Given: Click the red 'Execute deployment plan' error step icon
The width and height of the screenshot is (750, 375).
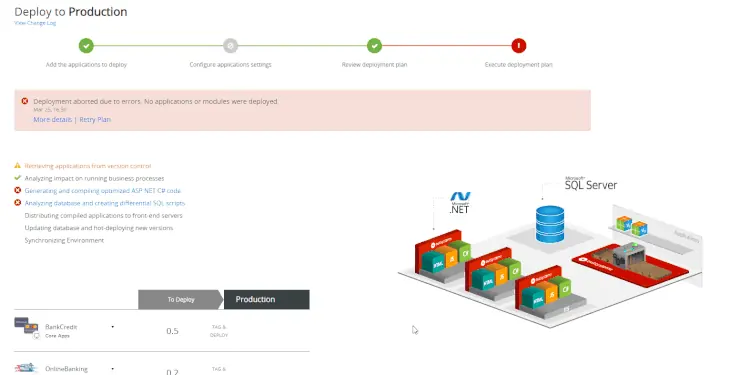Looking at the screenshot, I should tap(518, 46).
